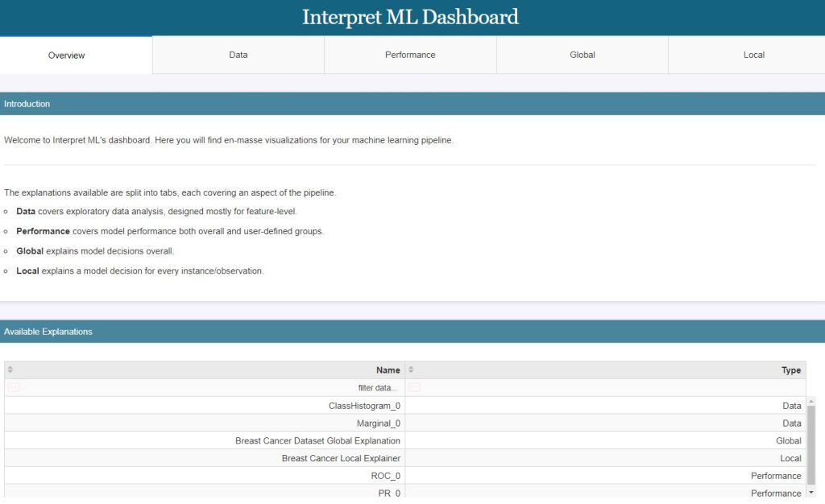Click the small filter icon in the Name filter cell
Viewport: 825px width, 504px height.
tap(11, 387)
